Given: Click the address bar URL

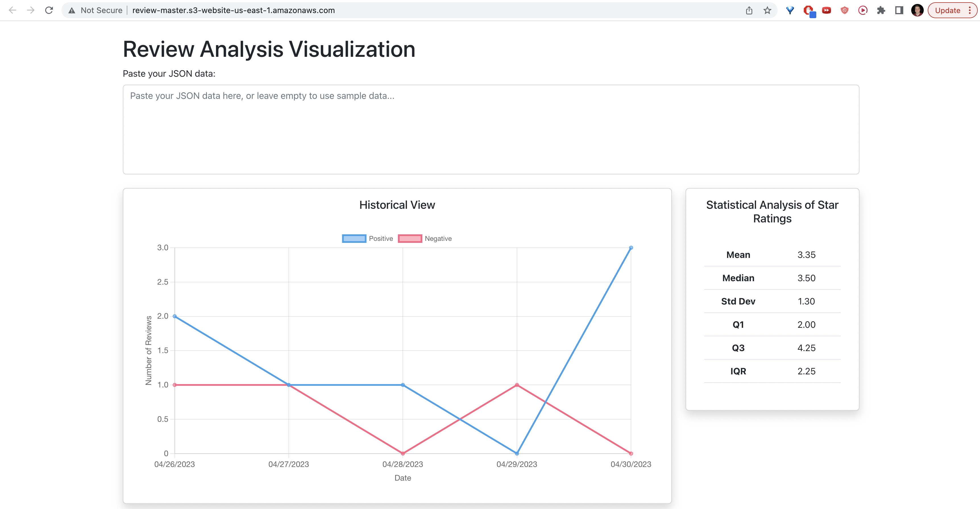Looking at the screenshot, I should [234, 10].
